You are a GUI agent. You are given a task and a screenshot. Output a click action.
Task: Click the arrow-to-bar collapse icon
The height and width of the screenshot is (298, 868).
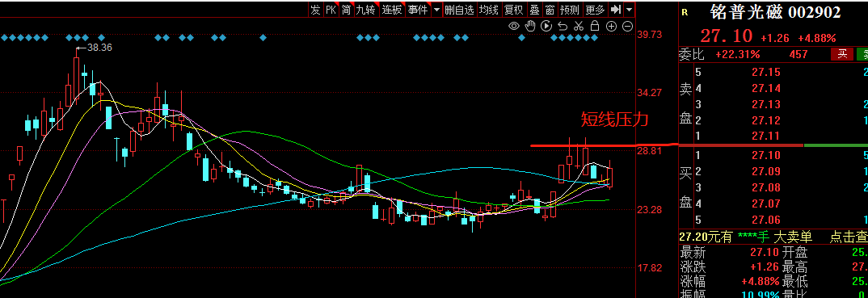616,10
